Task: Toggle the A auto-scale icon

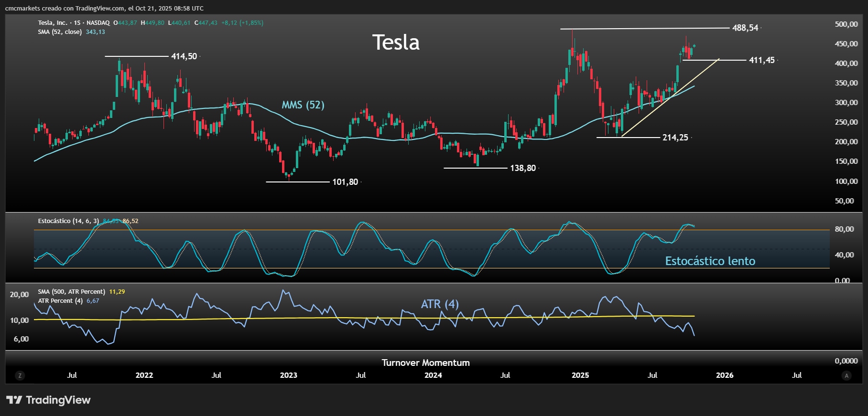Action: (846, 376)
